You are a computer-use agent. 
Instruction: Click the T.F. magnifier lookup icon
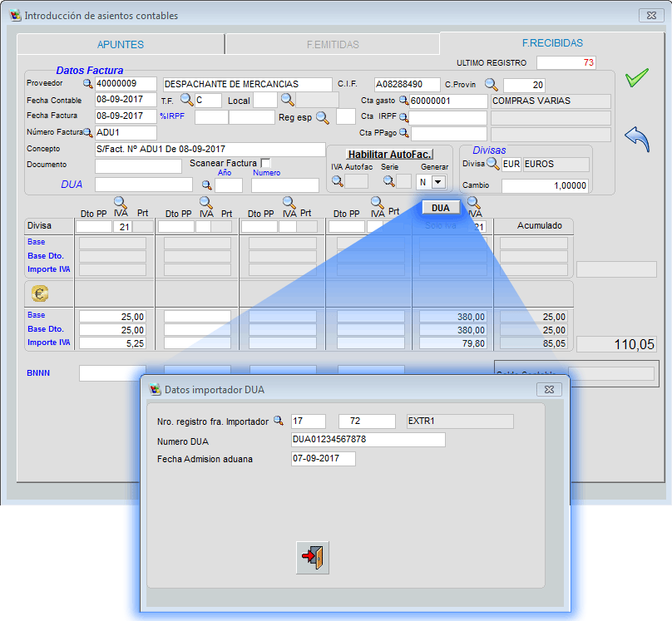(x=186, y=100)
